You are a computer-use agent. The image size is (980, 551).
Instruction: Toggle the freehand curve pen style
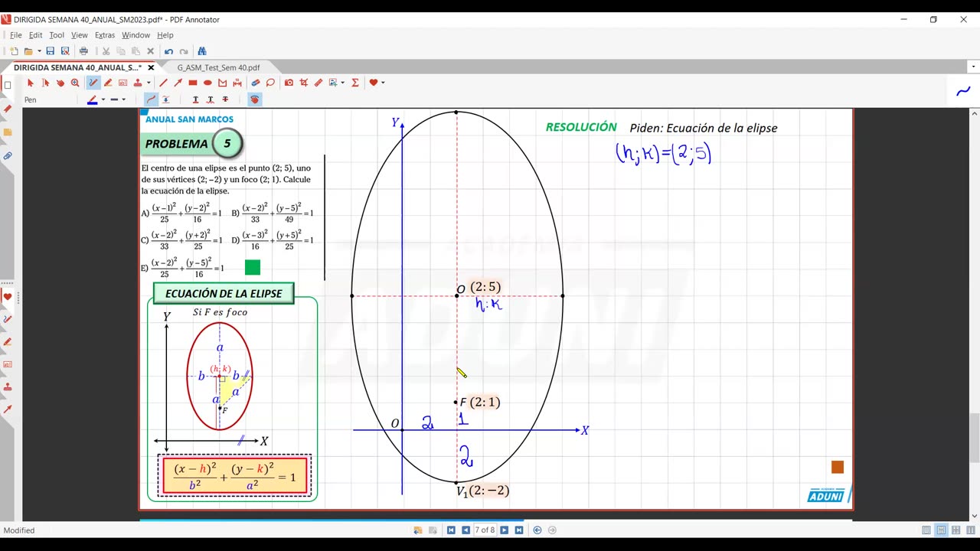coord(151,99)
